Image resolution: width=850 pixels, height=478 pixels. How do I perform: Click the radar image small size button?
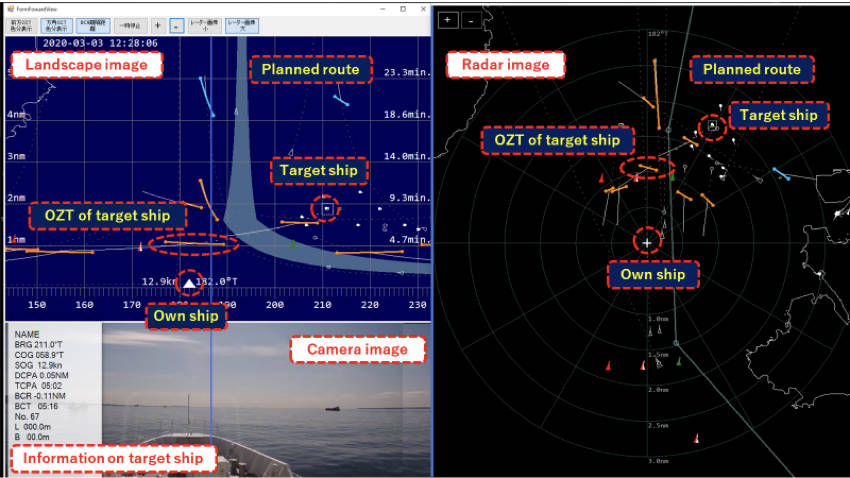click(x=203, y=26)
